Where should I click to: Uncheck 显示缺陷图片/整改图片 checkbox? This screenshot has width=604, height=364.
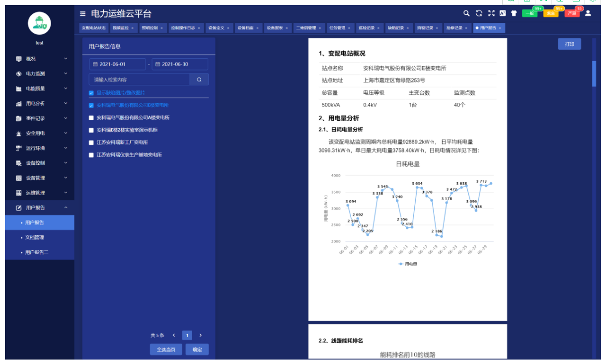click(91, 93)
